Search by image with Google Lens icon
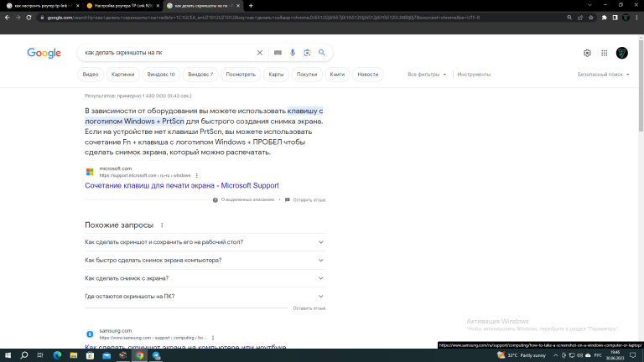 307,53
